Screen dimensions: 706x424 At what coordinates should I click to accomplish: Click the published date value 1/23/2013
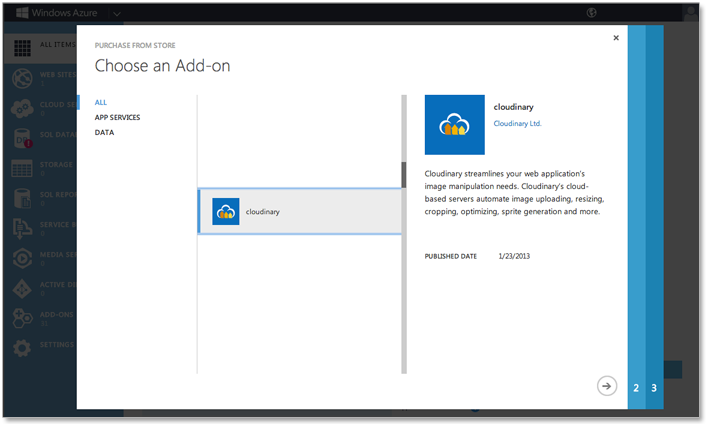click(514, 256)
